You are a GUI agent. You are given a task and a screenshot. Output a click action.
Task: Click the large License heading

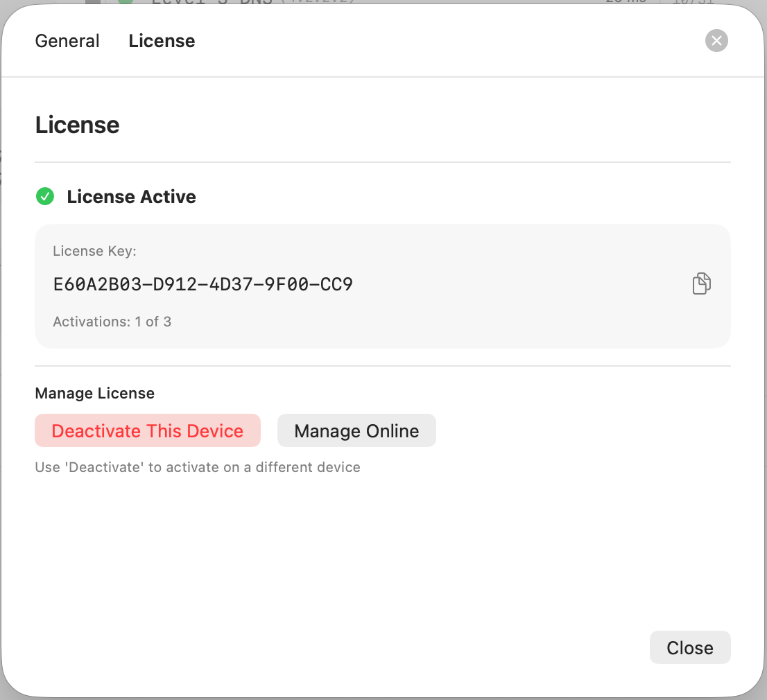(77, 125)
